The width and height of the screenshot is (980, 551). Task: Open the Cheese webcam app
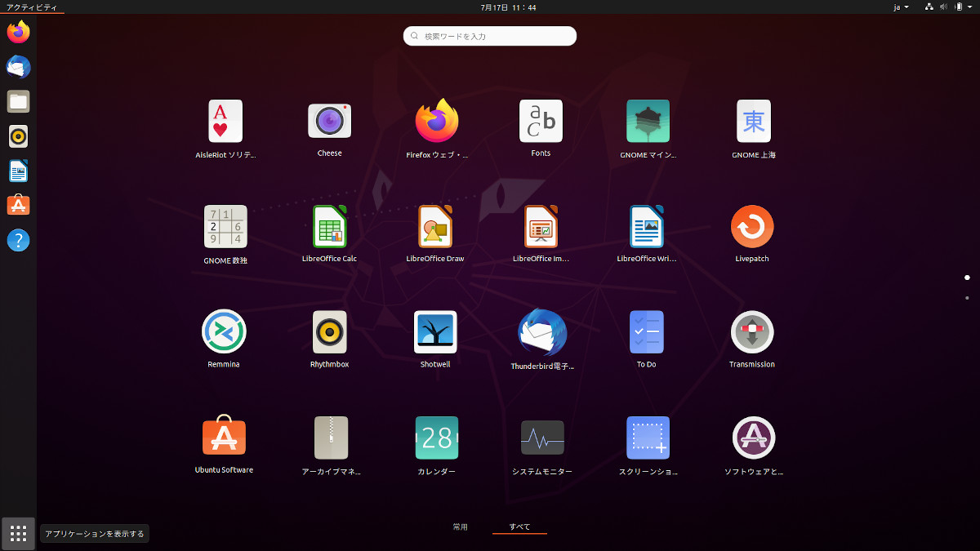329,121
